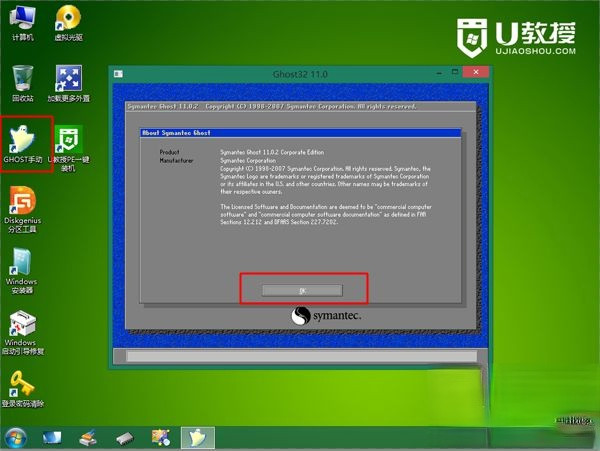Open Windows 启动引导修复 icon
600x451 pixels.
click(23, 333)
